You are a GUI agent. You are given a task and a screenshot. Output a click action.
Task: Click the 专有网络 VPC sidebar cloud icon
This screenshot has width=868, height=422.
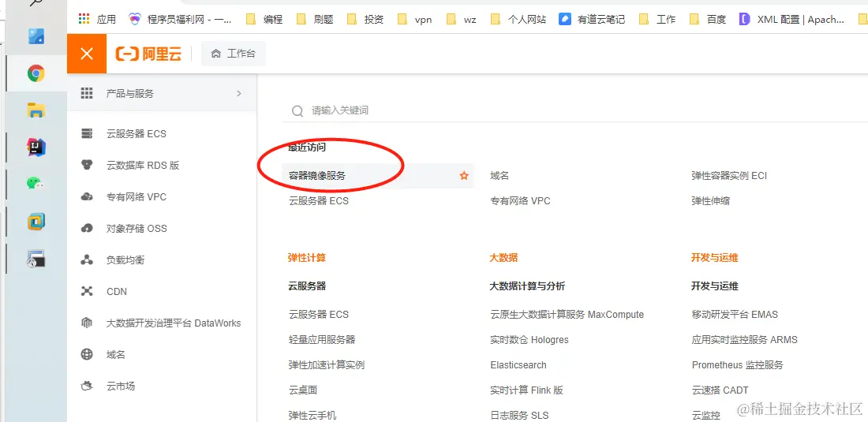[x=86, y=197]
